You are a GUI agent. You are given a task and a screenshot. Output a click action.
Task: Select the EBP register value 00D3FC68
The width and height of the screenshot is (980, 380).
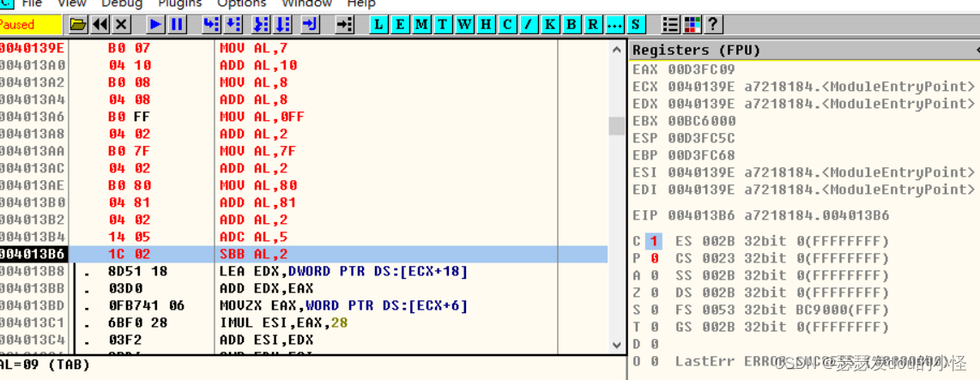pyautogui.click(x=701, y=155)
